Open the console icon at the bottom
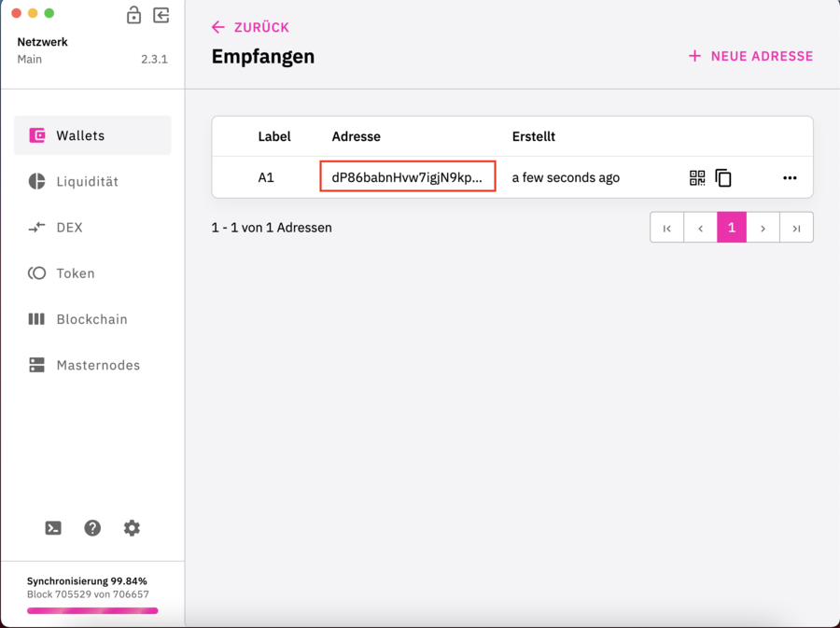840x628 pixels. [x=53, y=528]
